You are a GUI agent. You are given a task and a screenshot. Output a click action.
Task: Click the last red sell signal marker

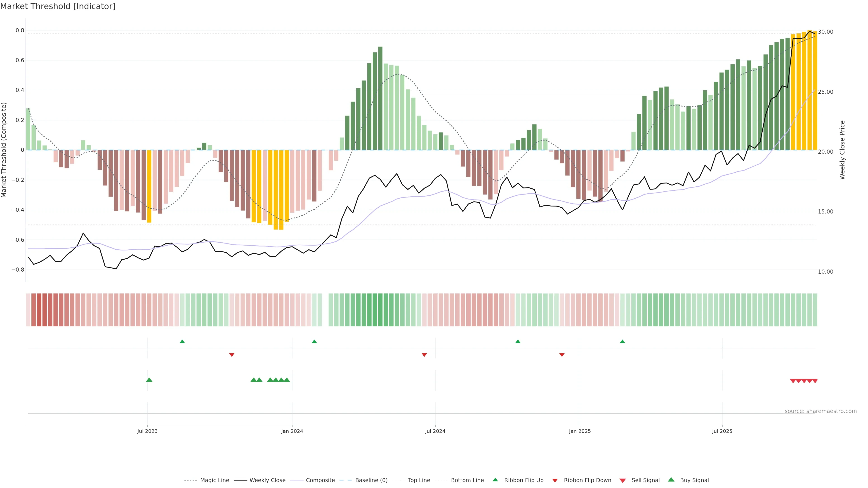(x=815, y=381)
